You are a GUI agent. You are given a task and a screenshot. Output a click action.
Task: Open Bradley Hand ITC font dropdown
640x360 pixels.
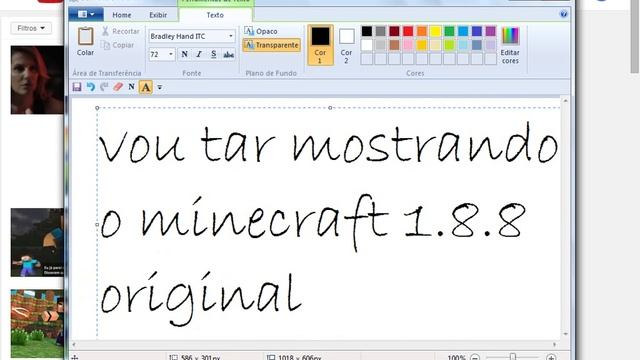[x=231, y=36]
